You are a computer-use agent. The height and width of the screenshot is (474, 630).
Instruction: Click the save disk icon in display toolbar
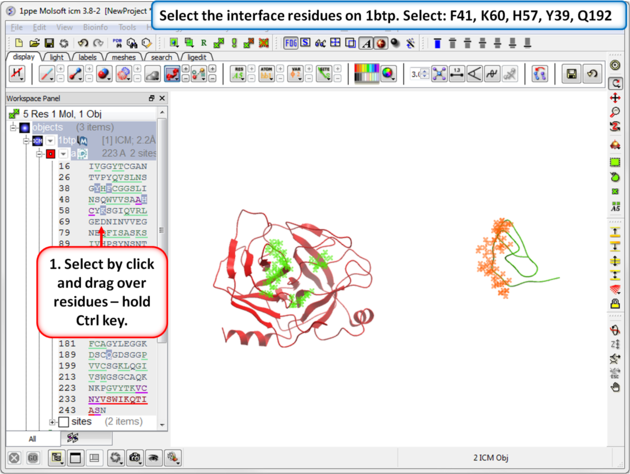pos(571,74)
